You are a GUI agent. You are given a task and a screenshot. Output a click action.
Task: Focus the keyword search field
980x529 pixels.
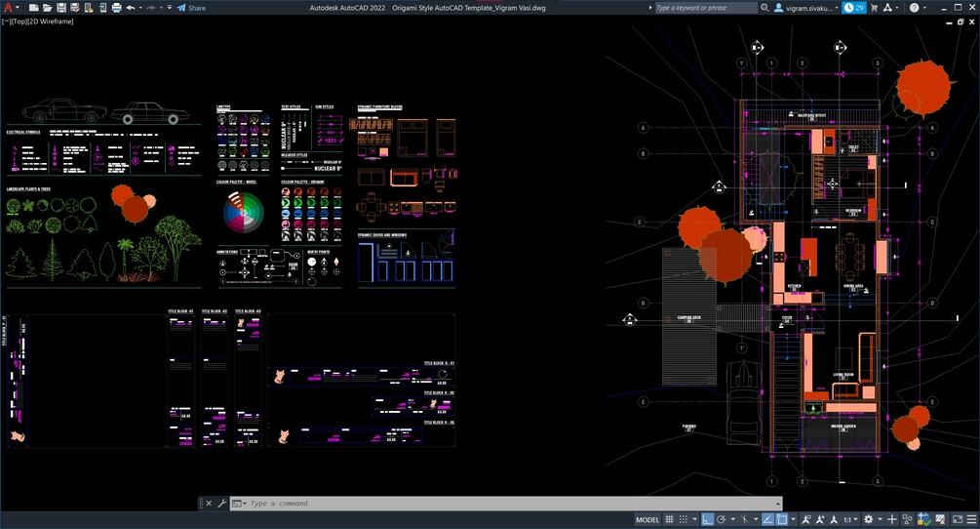point(705,8)
